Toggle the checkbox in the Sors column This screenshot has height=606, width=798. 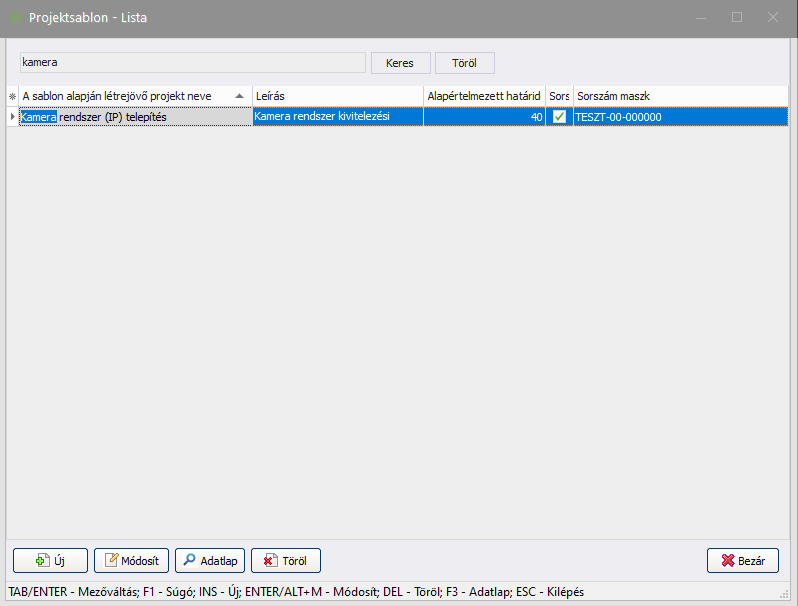point(559,117)
